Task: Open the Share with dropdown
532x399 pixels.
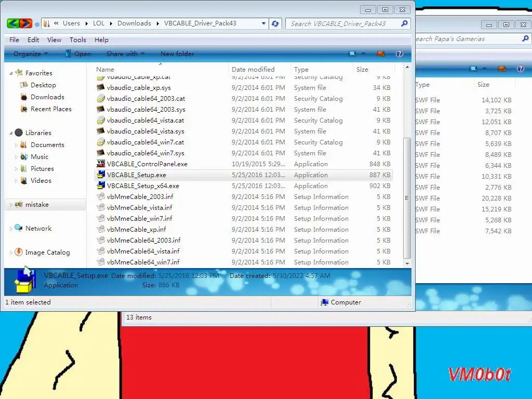Action: click(x=125, y=54)
